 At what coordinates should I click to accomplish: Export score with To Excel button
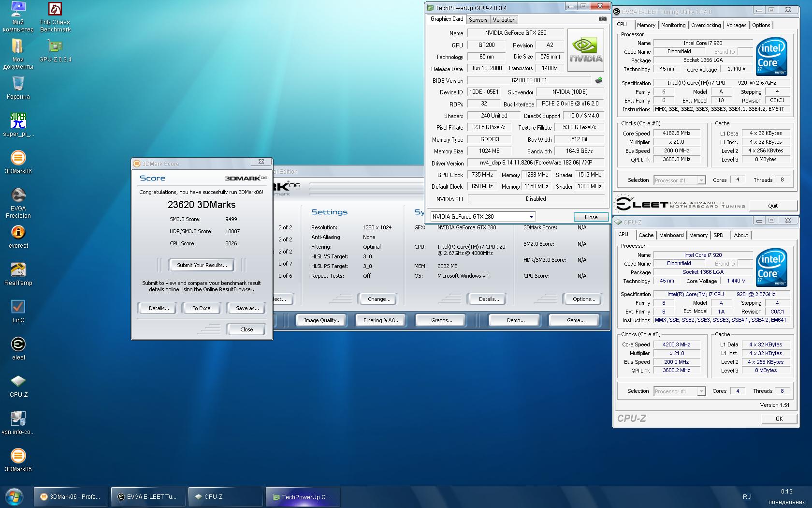(x=202, y=308)
